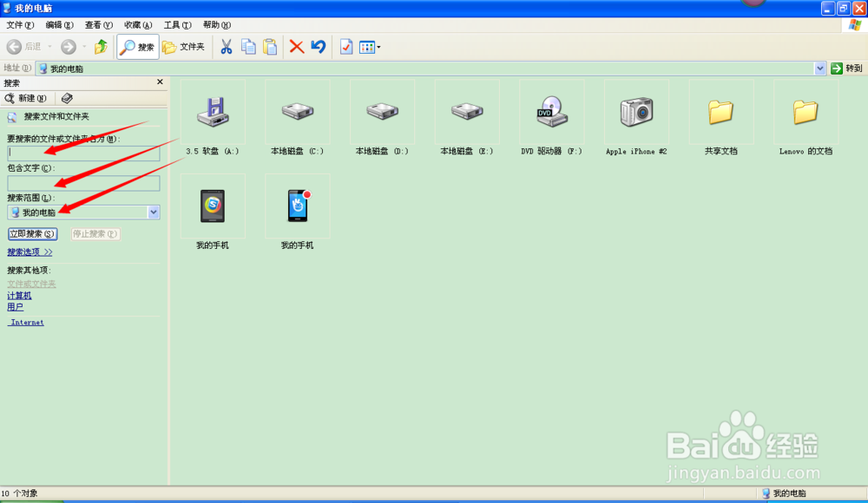The width and height of the screenshot is (868, 503).
Task: Click the Forward navigation arrow
Action: [69, 47]
